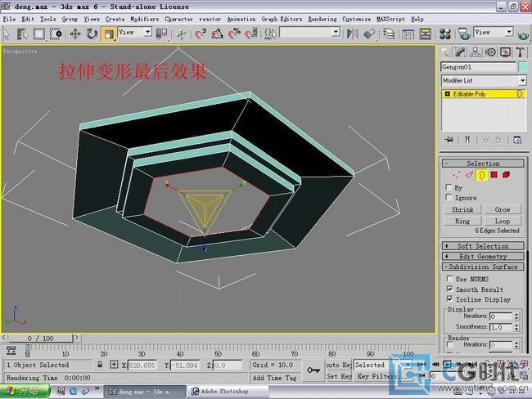
Task: Switch to Hierarchy command panel tab
Action: pyautogui.click(x=476, y=52)
